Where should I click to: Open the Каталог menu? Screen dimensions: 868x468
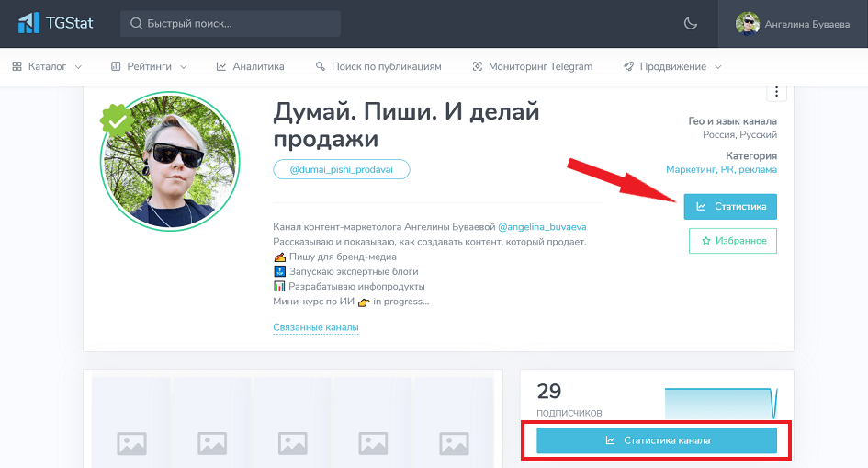click(47, 66)
